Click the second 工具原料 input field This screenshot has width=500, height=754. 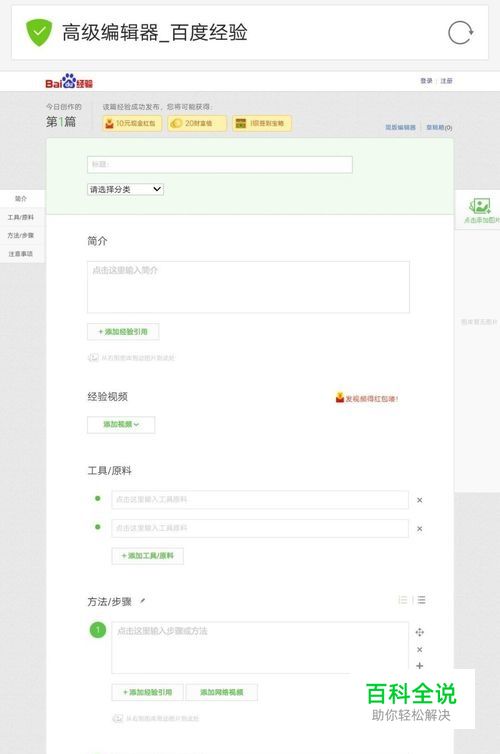[x=260, y=528]
